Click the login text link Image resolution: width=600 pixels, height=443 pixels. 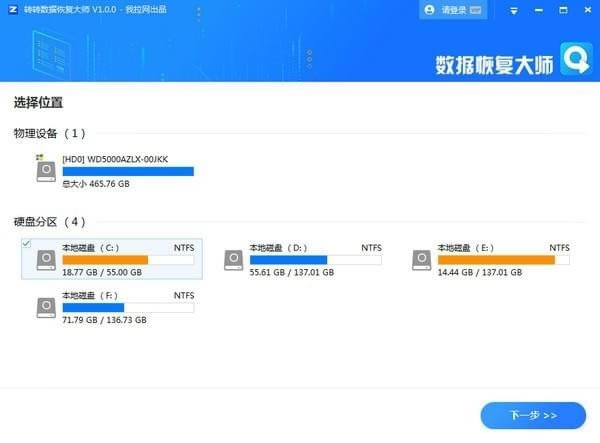[454, 10]
